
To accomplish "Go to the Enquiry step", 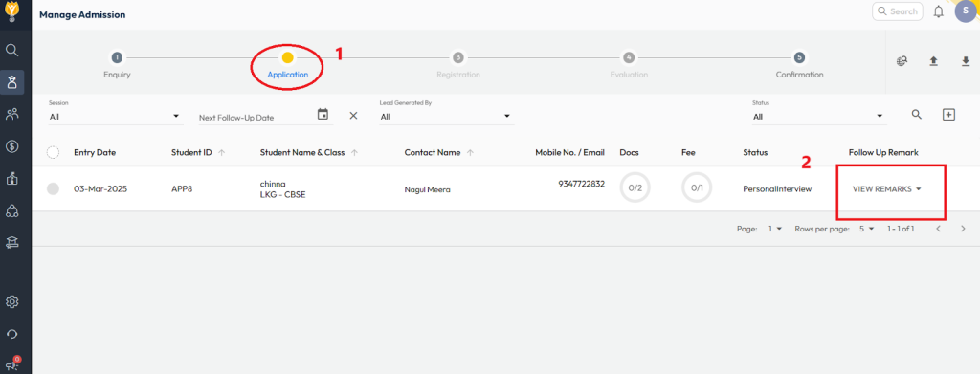I will (117, 65).
